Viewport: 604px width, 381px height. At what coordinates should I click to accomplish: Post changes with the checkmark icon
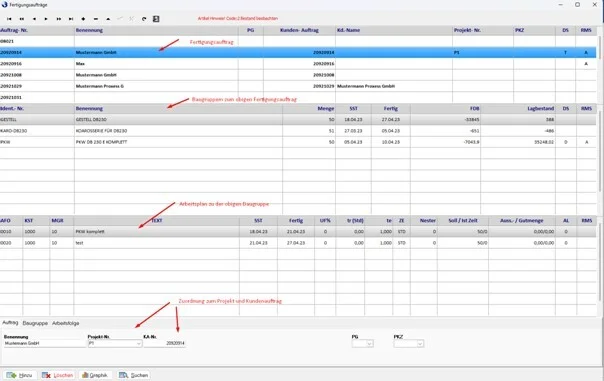[x=120, y=19]
